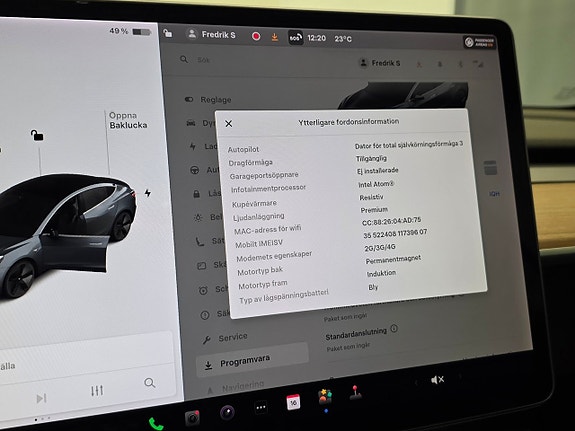Image resolution: width=575 pixels, height=431 pixels.
Task: Tap the seat menu icon
Action: pyautogui.click(x=200, y=242)
